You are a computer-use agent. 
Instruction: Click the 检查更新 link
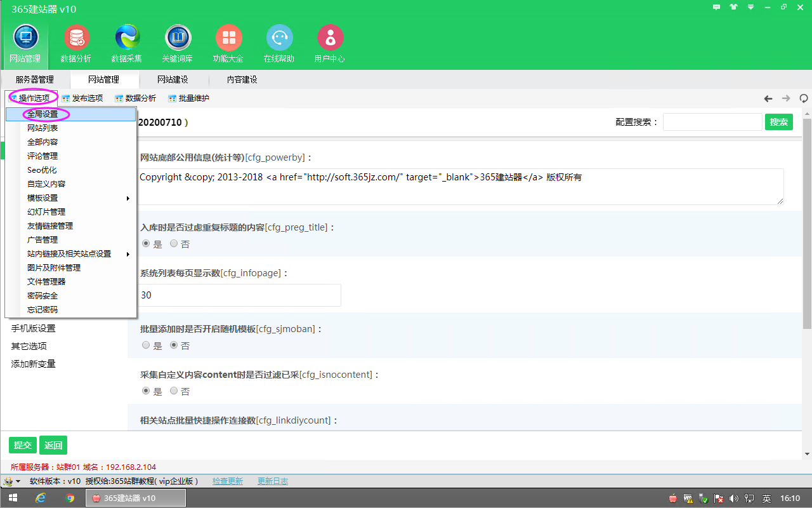click(x=228, y=481)
